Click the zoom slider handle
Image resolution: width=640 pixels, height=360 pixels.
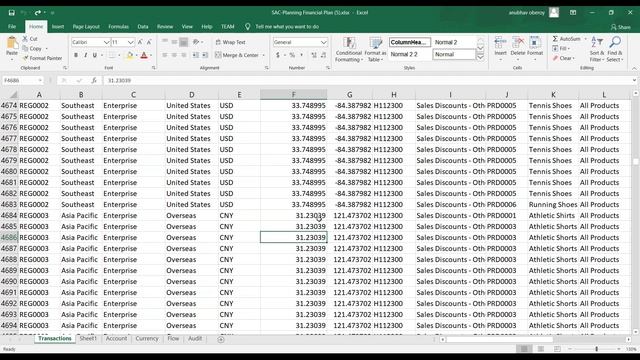tap(596, 349)
